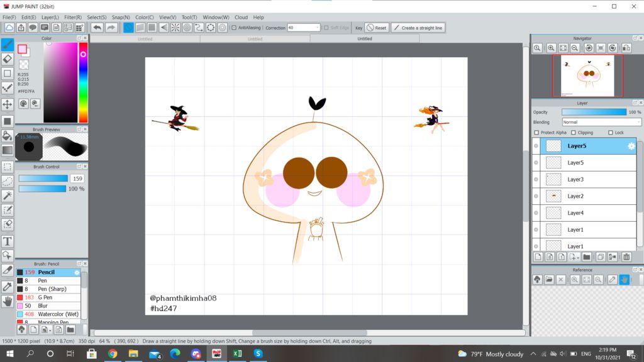Toggle the AntiAliasing checkbox

pos(234,28)
